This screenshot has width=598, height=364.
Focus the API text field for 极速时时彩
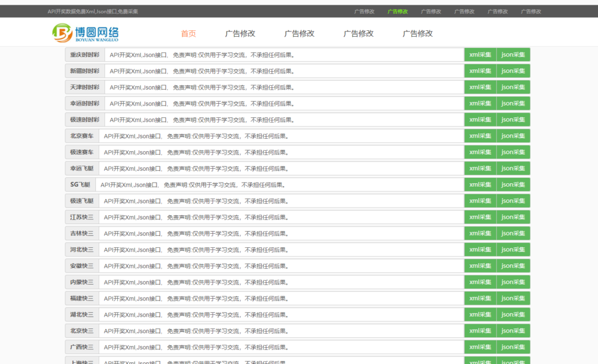tap(284, 120)
